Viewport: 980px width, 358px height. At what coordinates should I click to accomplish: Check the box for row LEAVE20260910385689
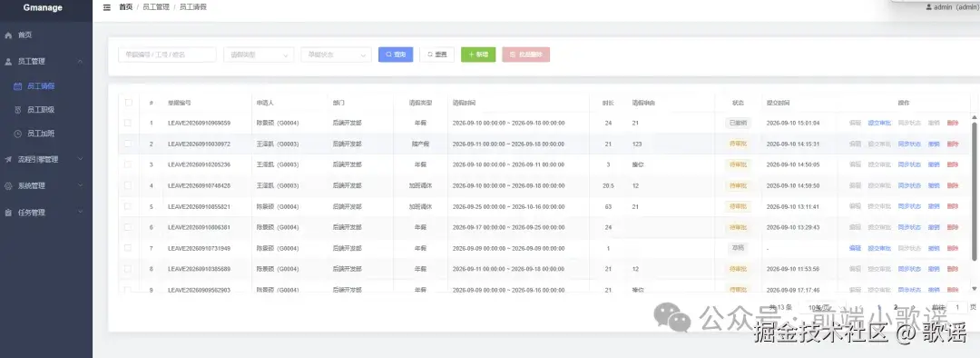pos(128,269)
